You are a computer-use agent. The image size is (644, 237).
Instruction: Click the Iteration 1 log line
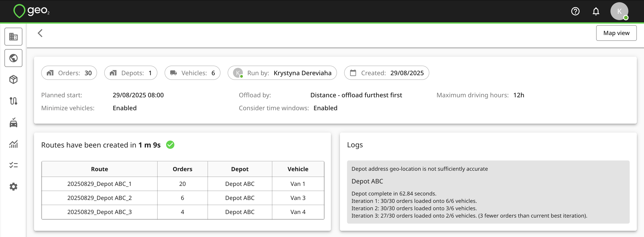point(414,201)
